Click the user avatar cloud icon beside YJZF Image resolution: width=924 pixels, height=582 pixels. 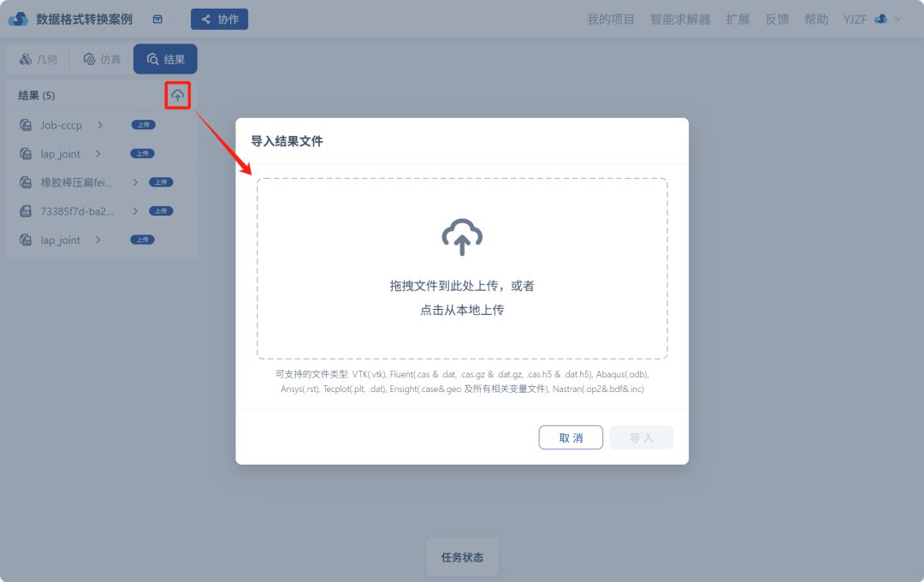[x=881, y=19]
